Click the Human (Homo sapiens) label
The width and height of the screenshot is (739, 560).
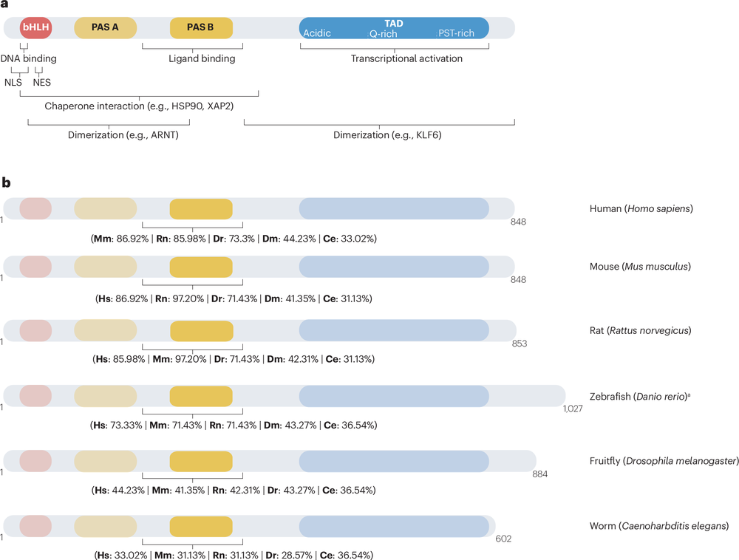636,208
